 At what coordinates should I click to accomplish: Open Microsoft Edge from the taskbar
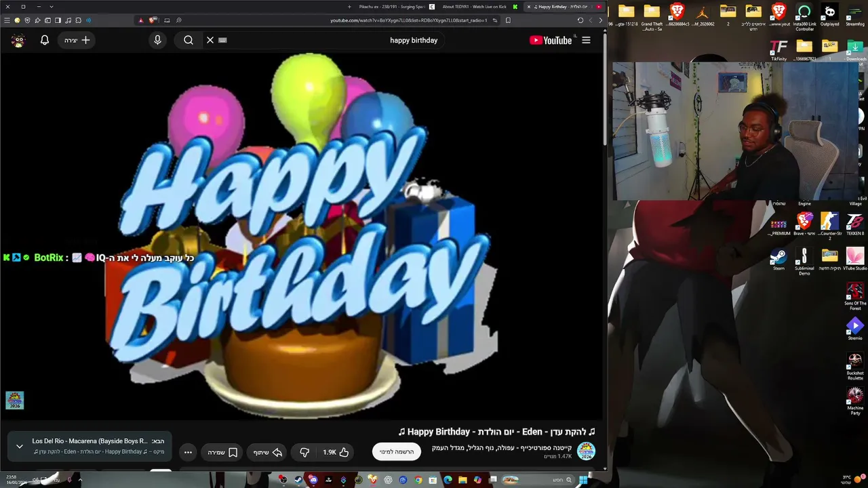pos(448,480)
